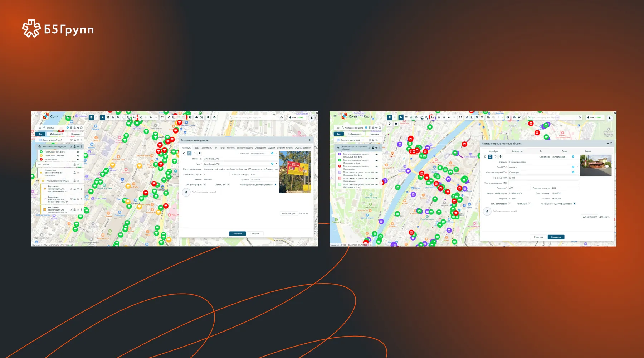
Task: Switch to Документы tab in Рекламные конструкции dialog
Action: [x=207, y=147]
